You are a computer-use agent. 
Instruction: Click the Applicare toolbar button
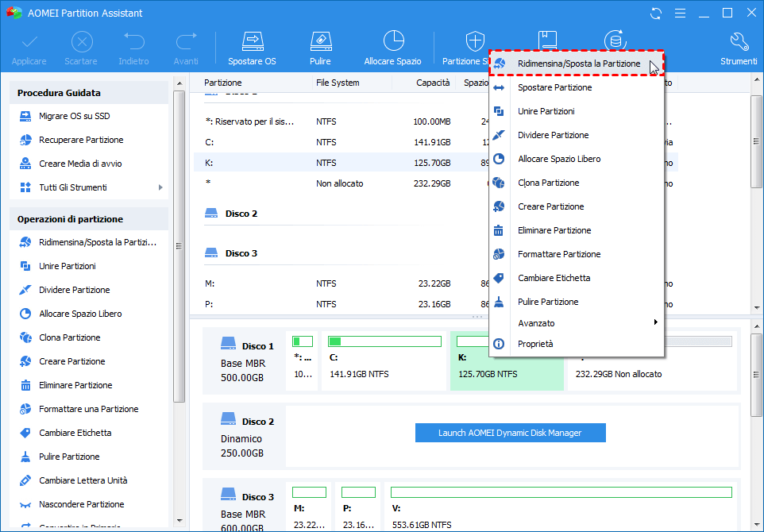[29, 48]
